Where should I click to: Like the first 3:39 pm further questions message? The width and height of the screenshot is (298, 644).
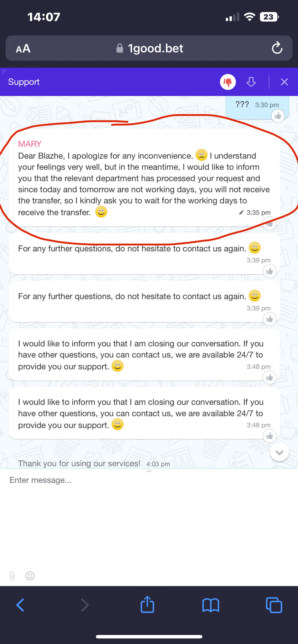pyautogui.click(x=269, y=271)
